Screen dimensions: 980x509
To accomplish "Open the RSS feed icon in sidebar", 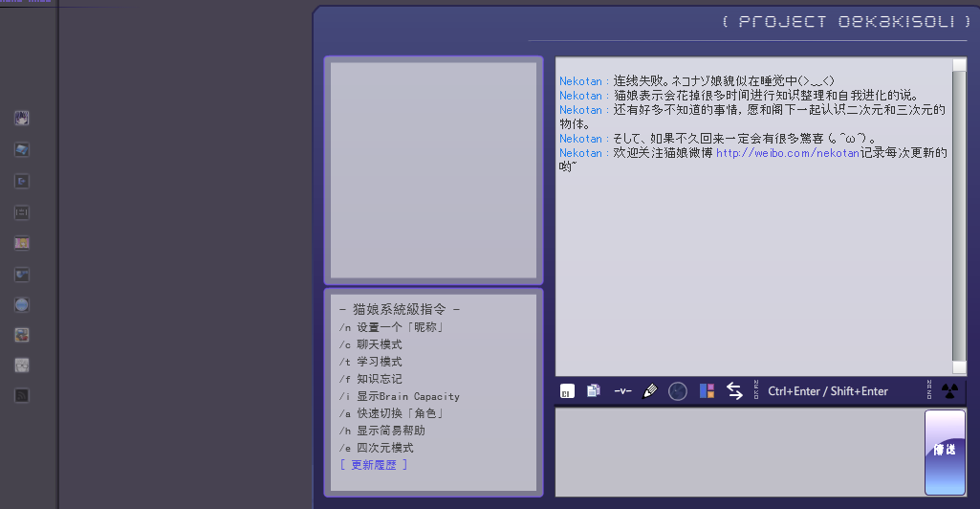I will 22,395.
